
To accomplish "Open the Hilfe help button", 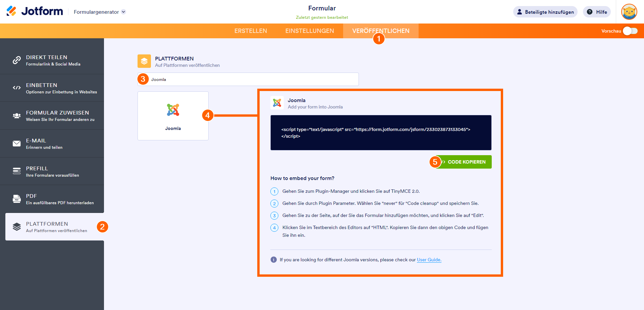I will [597, 12].
